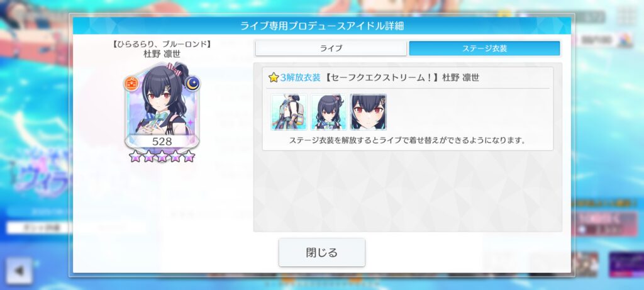
Task: Tap the colorful gem icon behind the dialog
Action: (626, 41)
